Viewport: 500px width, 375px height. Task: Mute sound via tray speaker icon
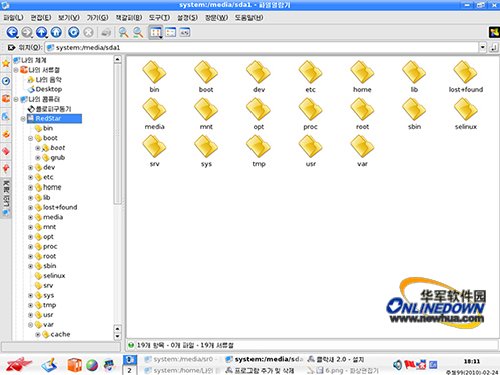[x=397, y=365]
